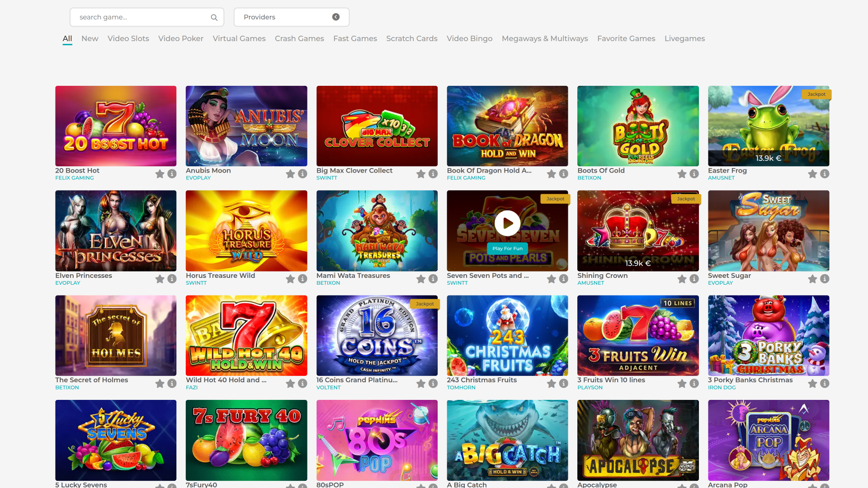868x488 pixels.
Task: Favorite the Shining Crown jackpot game
Action: [x=682, y=279]
